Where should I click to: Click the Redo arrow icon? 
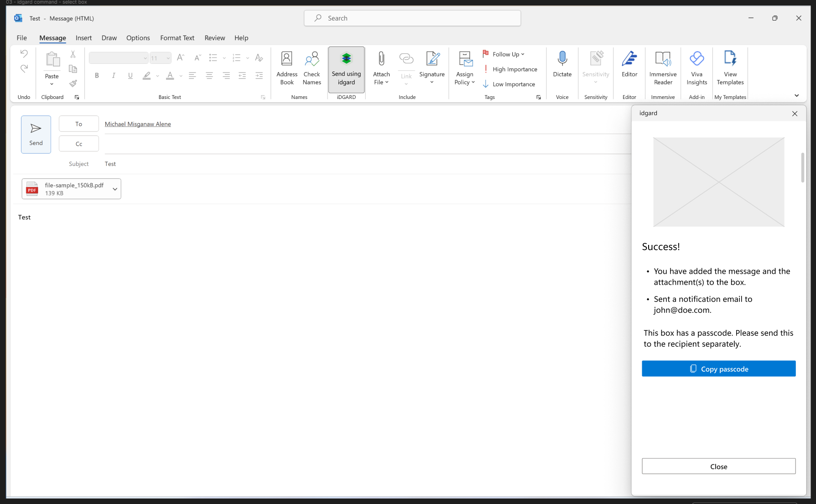tap(24, 68)
